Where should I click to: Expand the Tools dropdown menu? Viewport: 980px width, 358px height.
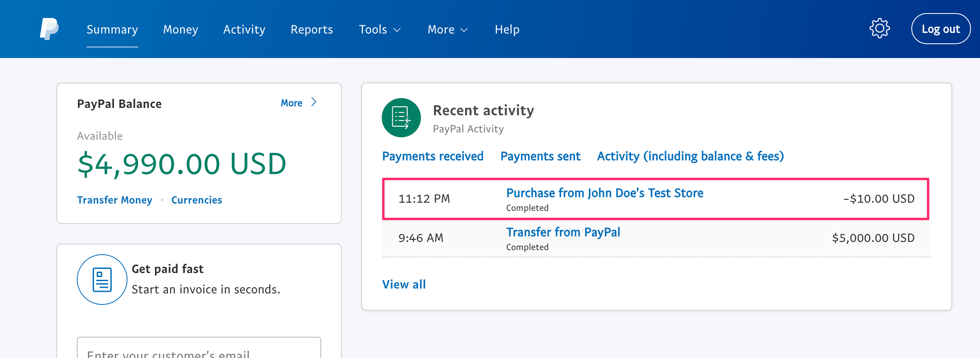click(x=380, y=29)
